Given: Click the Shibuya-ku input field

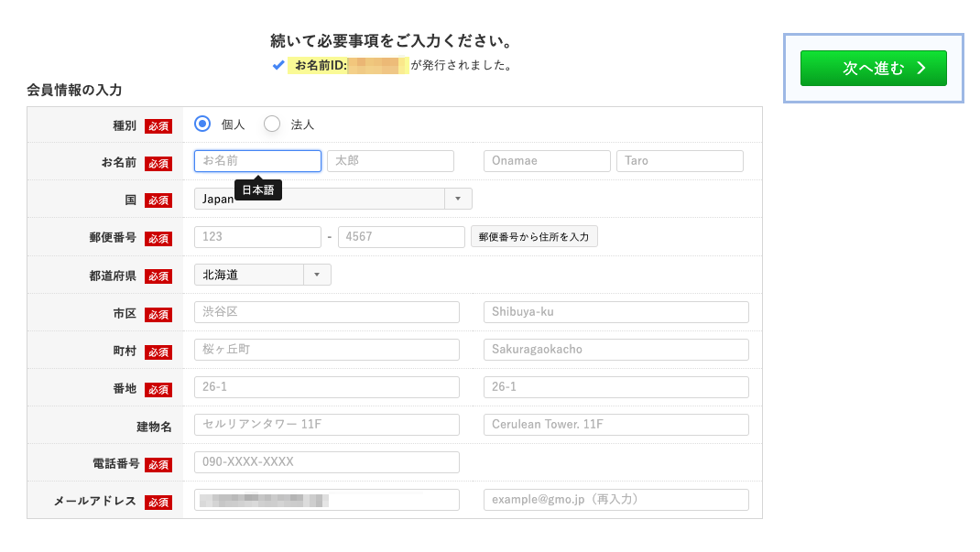Looking at the screenshot, I should (615, 312).
